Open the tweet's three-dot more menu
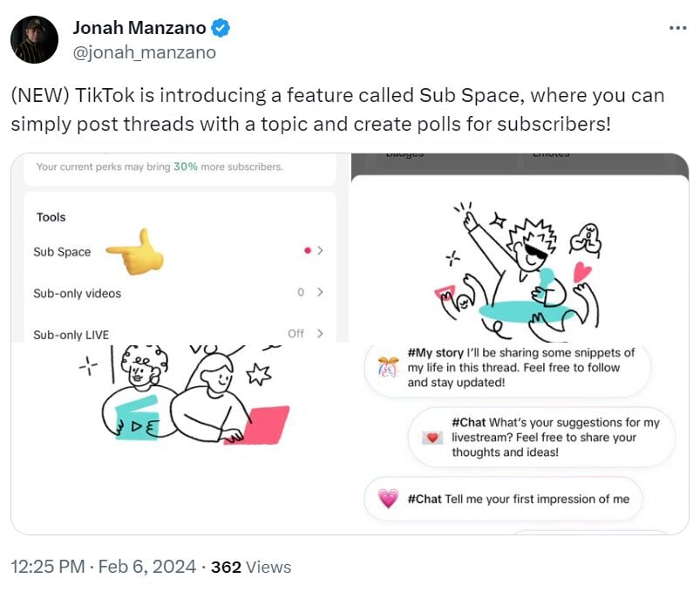This screenshot has width=700, height=592. pos(677,28)
